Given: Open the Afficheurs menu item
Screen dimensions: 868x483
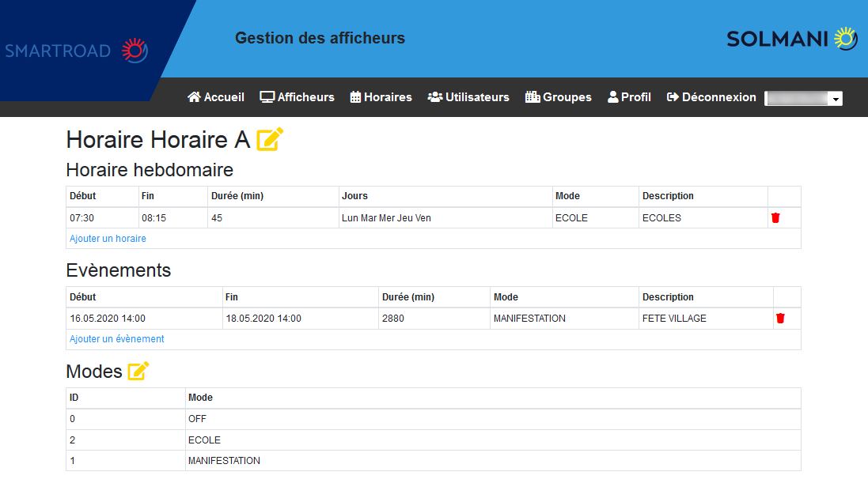Looking at the screenshot, I should click(x=298, y=97).
